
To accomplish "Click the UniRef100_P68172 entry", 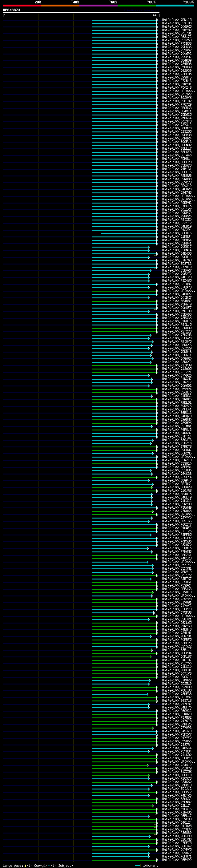I will coord(177,37).
